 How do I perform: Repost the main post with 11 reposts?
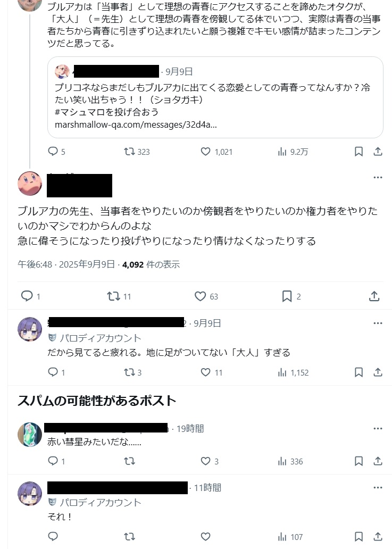point(113,296)
